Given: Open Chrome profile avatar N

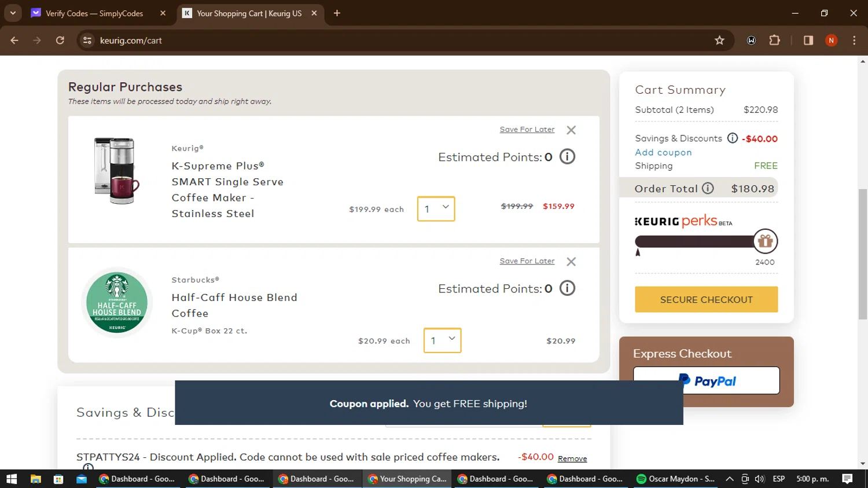Looking at the screenshot, I should click(831, 40).
